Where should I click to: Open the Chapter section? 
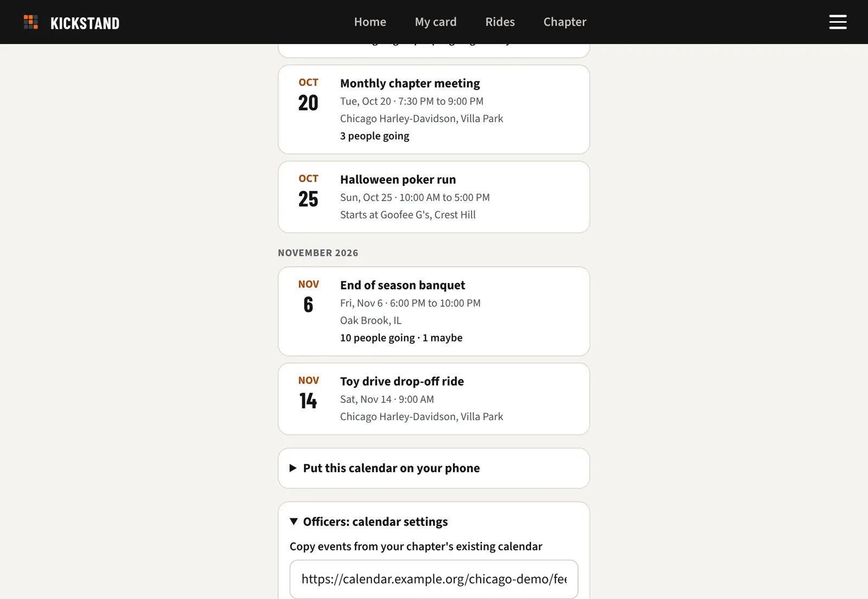(565, 22)
